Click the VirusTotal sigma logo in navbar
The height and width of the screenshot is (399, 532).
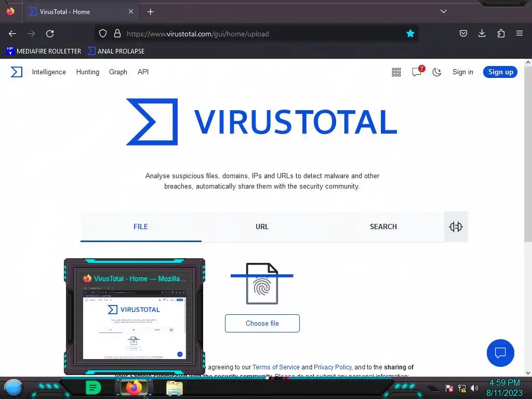coord(16,72)
